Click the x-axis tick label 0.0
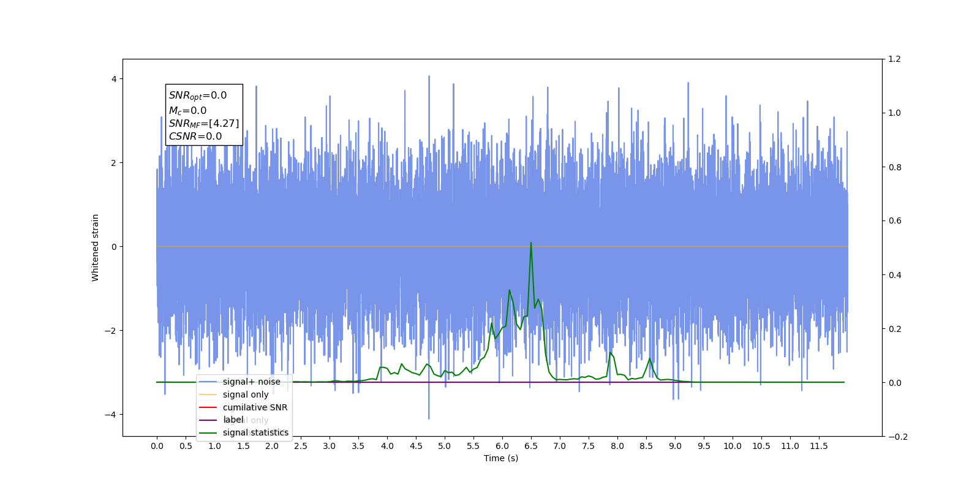 tap(157, 446)
